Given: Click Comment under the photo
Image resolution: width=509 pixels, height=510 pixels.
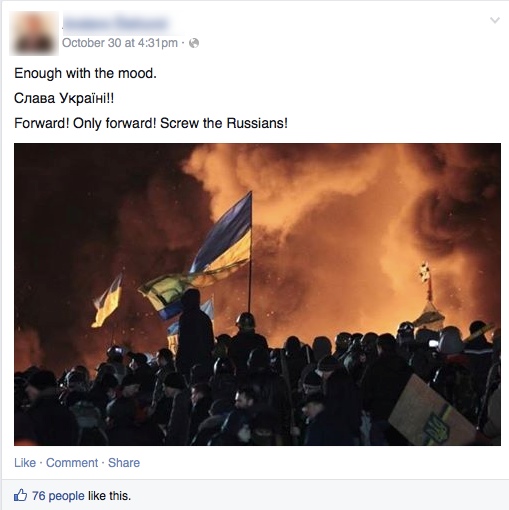Looking at the screenshot, I should (72, 463).
